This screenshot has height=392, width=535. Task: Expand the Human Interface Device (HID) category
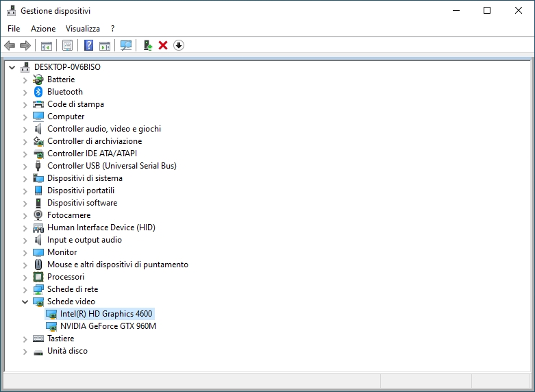[25, 228]
